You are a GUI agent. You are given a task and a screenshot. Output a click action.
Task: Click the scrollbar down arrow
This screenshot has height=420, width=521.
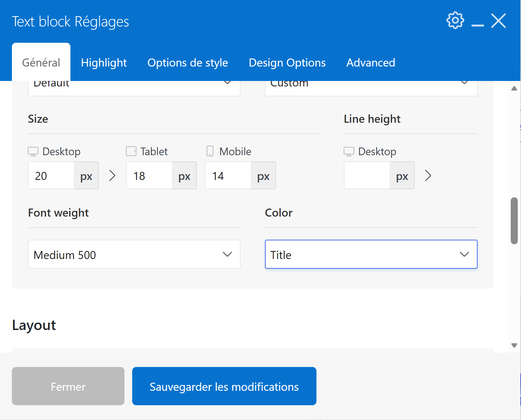(x=514, y=345)
